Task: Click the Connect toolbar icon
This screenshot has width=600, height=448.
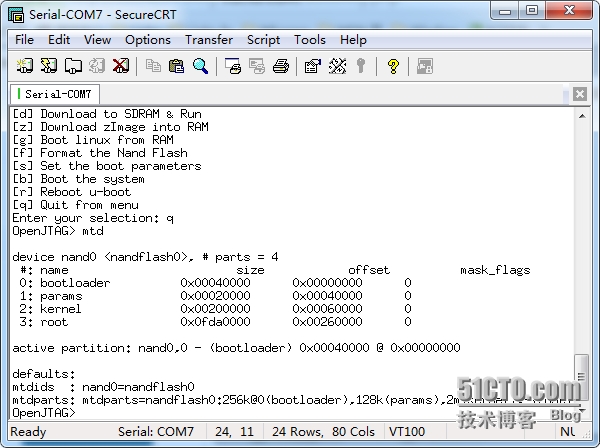Action: [25, 66]
